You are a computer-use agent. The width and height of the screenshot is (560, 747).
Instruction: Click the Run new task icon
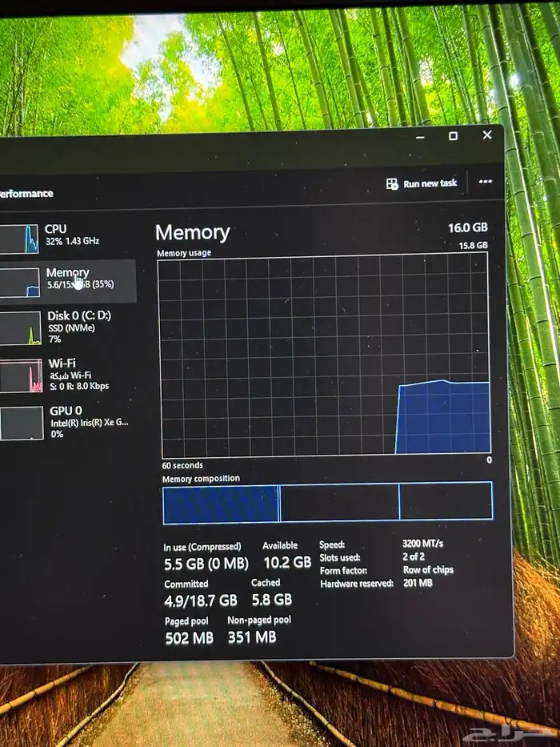[392, 183]
